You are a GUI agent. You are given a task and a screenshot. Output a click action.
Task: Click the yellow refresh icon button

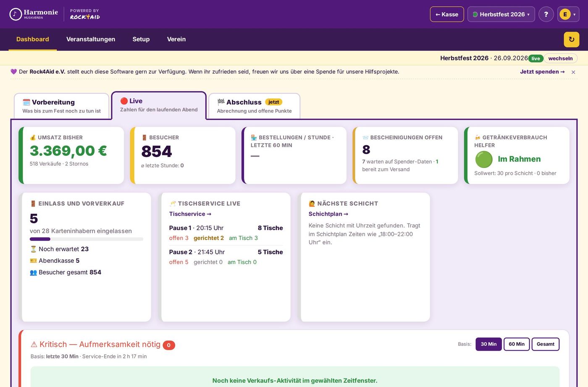(571, 39)
